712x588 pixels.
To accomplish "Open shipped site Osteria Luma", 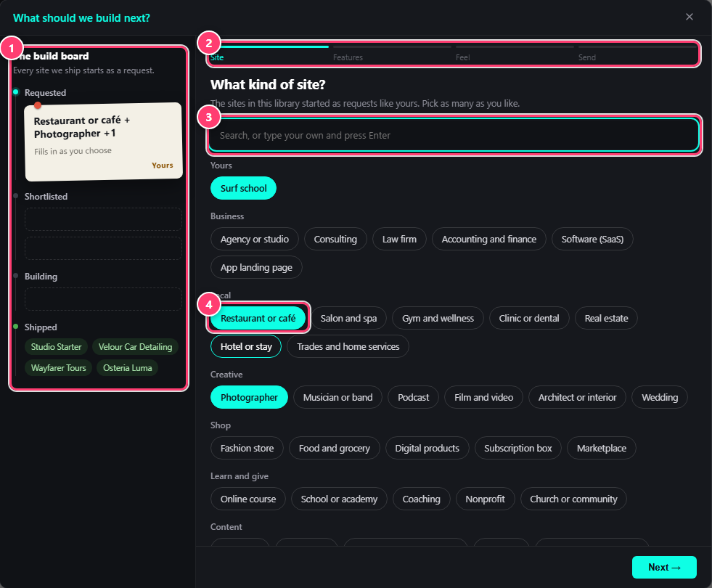I will click(x=127, y=368).
